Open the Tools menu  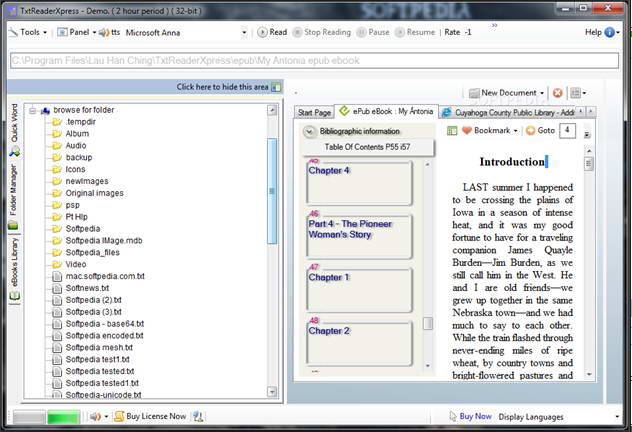click(28, 32)
